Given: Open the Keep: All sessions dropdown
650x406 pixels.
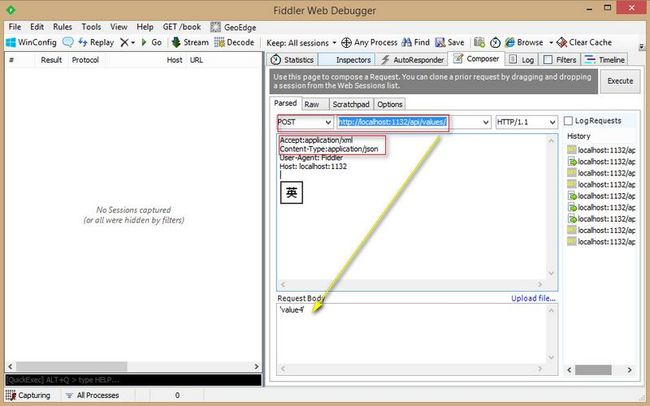Looking at the screenshot, I should (301, 43).
